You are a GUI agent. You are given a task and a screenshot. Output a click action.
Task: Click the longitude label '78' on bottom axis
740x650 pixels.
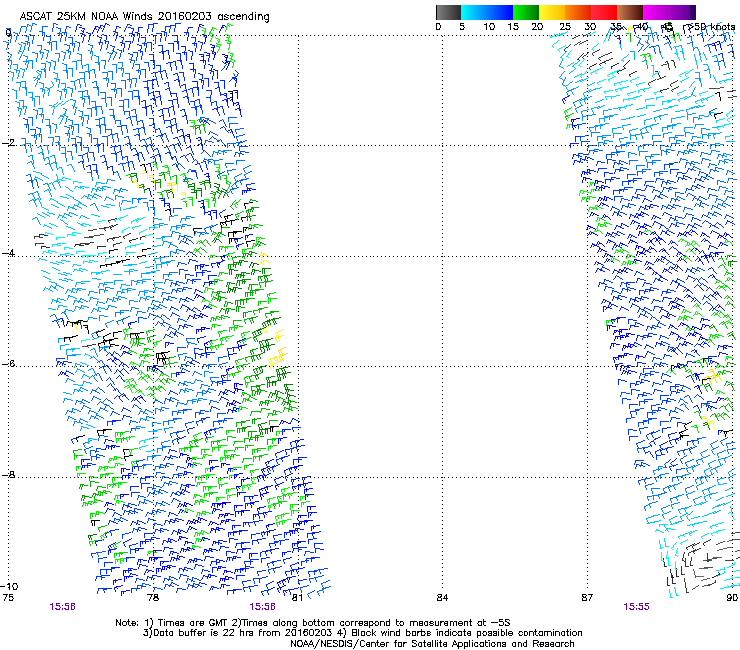point(153,598)
